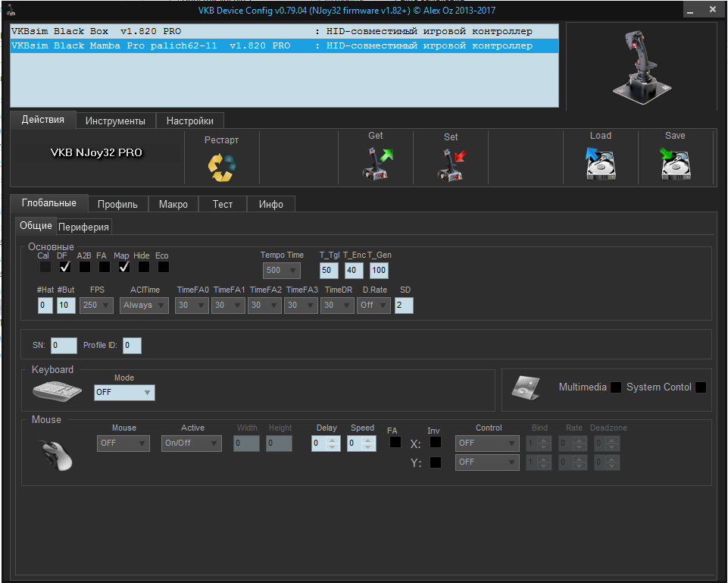Click the T_Gen input field
Image resolution: width=728 pixels, height=583 pixels.
coord(379,271)
